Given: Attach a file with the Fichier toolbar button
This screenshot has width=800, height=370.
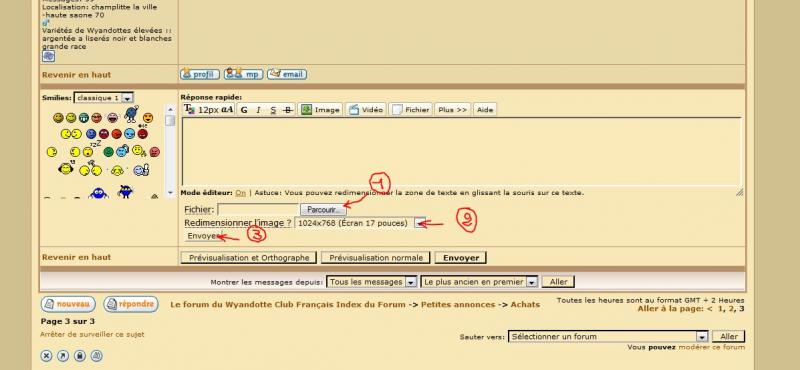Looking at the screenshot, I should 411,110.
